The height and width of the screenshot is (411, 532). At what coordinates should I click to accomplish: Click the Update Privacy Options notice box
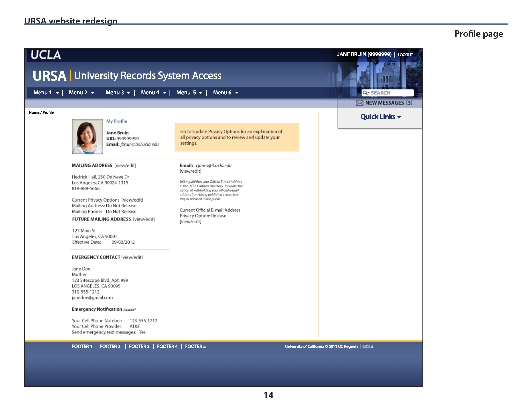click(236, 137)
